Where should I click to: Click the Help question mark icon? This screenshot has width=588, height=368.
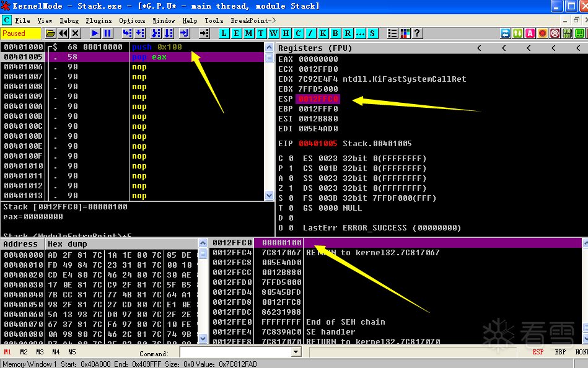[x=418, y=33]
